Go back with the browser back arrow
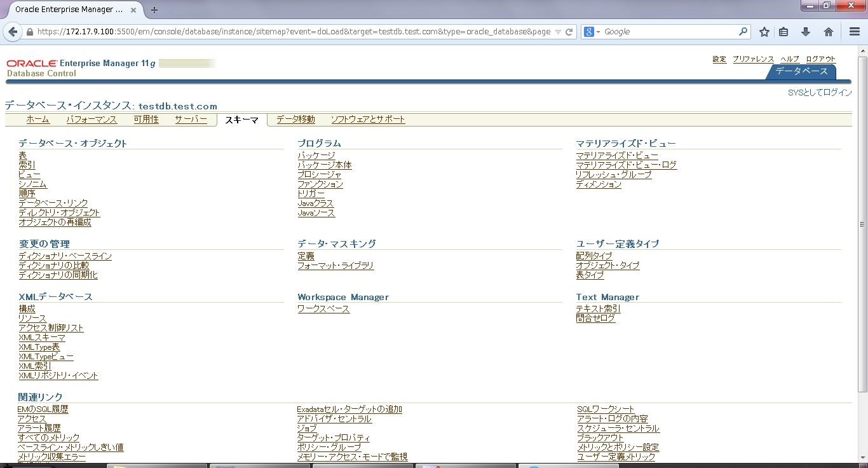The image size is (868, 468). coord(13,32)
